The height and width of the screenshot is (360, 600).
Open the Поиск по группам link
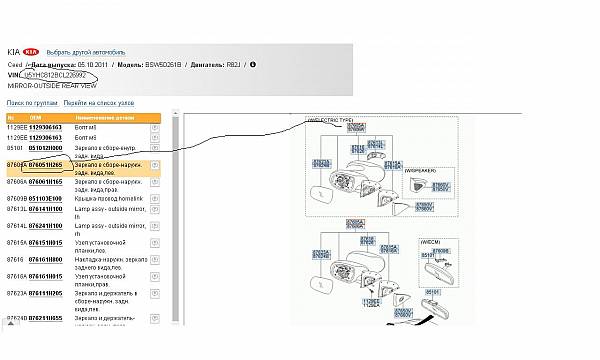[32, 103]
